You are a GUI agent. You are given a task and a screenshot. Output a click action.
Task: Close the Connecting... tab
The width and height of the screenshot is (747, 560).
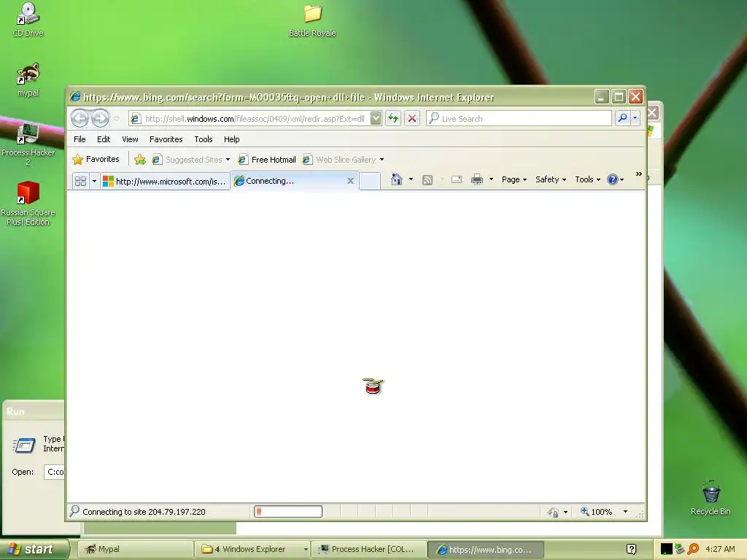tap(350, 181)
